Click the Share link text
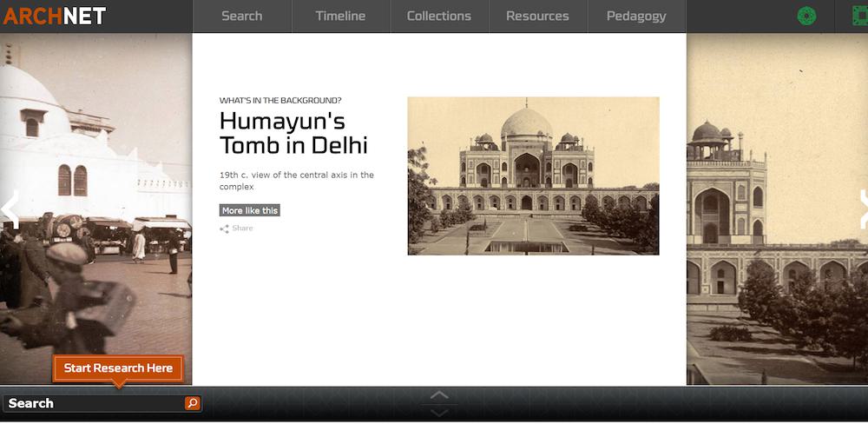The image size is (868, 424). (242, 229)
